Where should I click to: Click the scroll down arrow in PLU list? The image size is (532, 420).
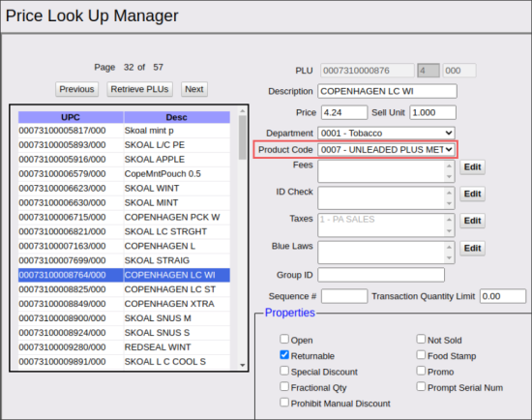(x=242, y=365)
